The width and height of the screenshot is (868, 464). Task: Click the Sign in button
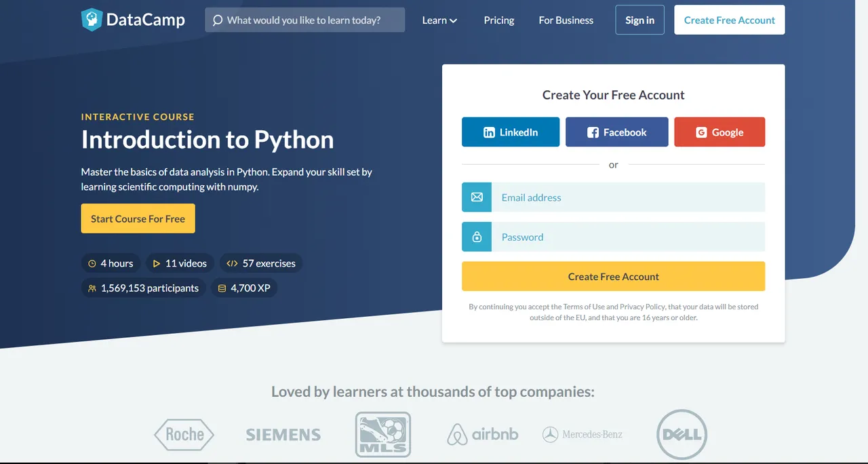[x=640, y=20]
